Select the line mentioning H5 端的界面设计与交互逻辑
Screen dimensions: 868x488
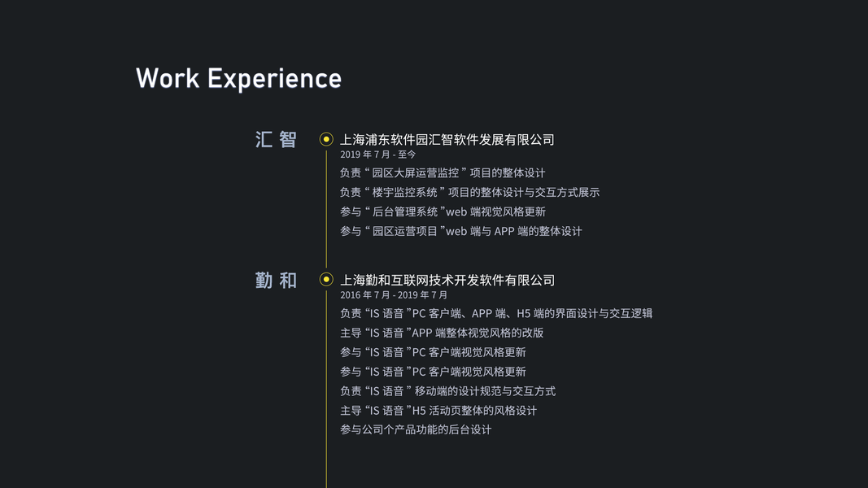[495, 313]
